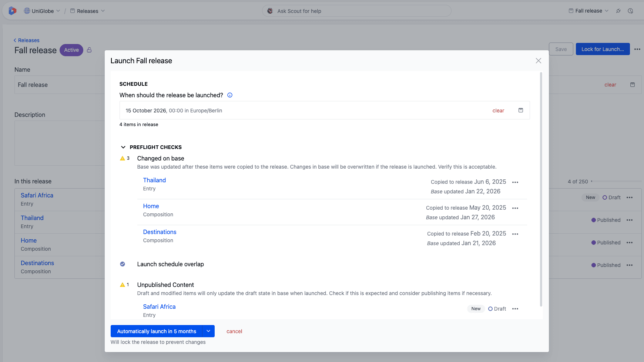Click the Changed on base warning icon
The width and height of the screenshot is (644, 362).
[x=123, y=158]
